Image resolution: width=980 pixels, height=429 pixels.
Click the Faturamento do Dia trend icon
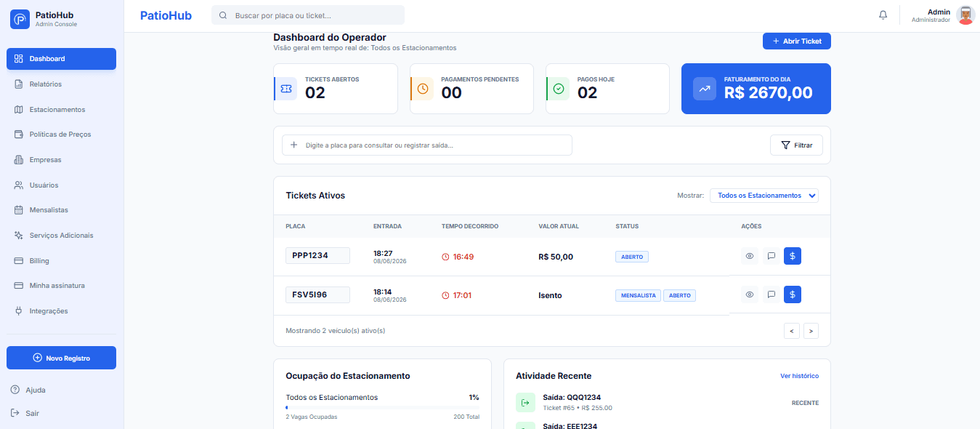click(705, 89)
